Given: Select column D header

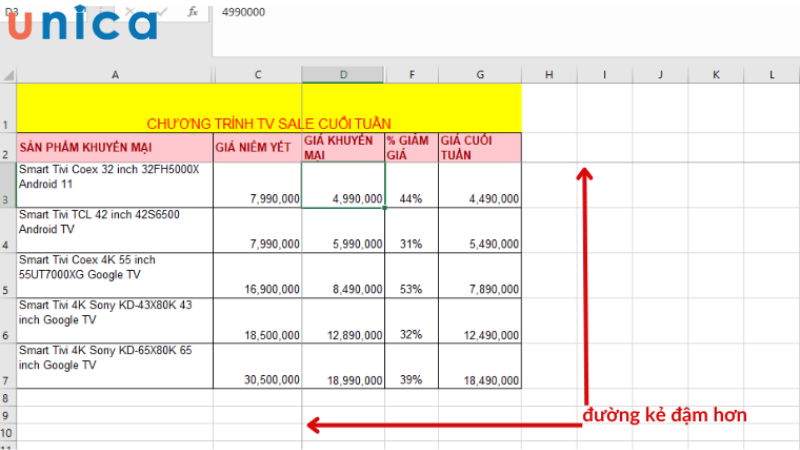Looking at the screenshot, I should coord(343,75).
